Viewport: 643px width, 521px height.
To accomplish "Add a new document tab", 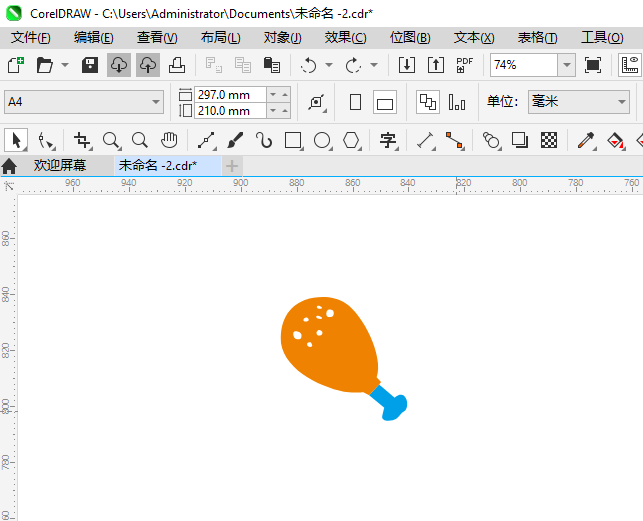I will (232, 166).
